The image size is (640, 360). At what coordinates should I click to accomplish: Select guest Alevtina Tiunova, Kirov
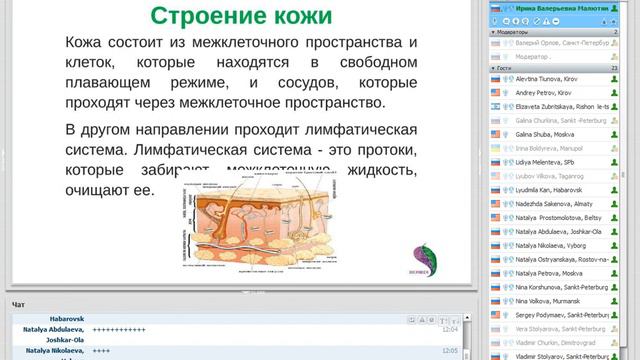point(554,79)
